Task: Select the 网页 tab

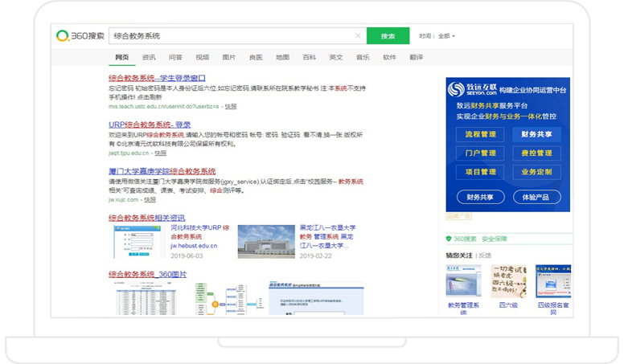Action: 122,57
